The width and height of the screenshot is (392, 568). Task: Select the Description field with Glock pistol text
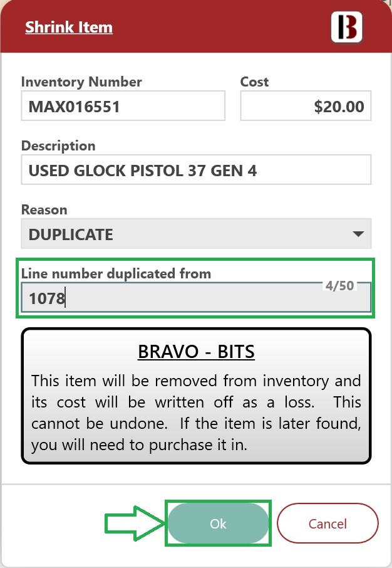point(196,170)
